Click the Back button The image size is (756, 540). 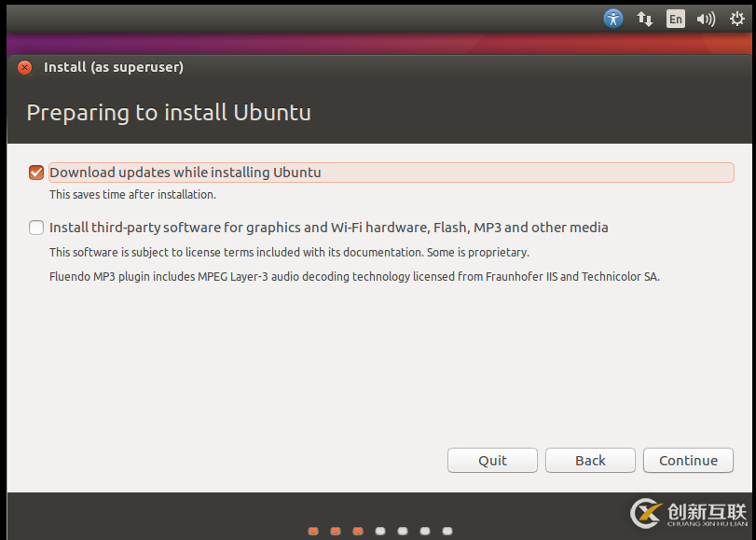590,460
